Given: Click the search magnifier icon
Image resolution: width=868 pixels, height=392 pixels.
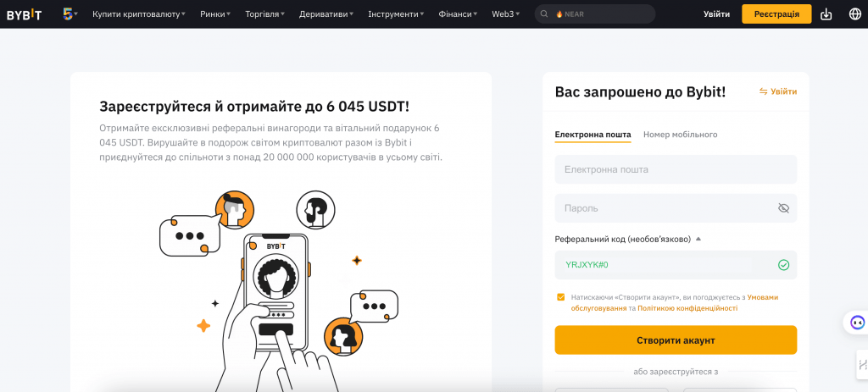Looking at the screenshot, I should 544,14.
